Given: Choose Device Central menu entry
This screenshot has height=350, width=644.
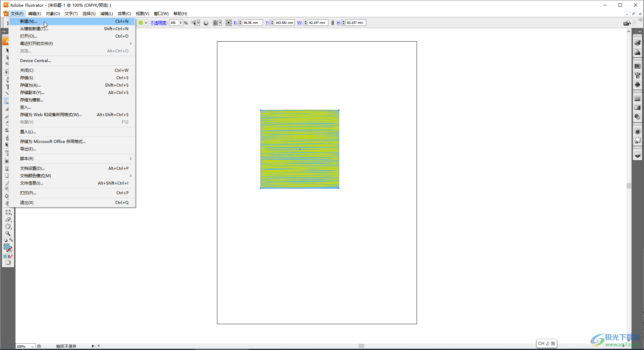Looking at the screenshot, I should click(x=72, y=61).
